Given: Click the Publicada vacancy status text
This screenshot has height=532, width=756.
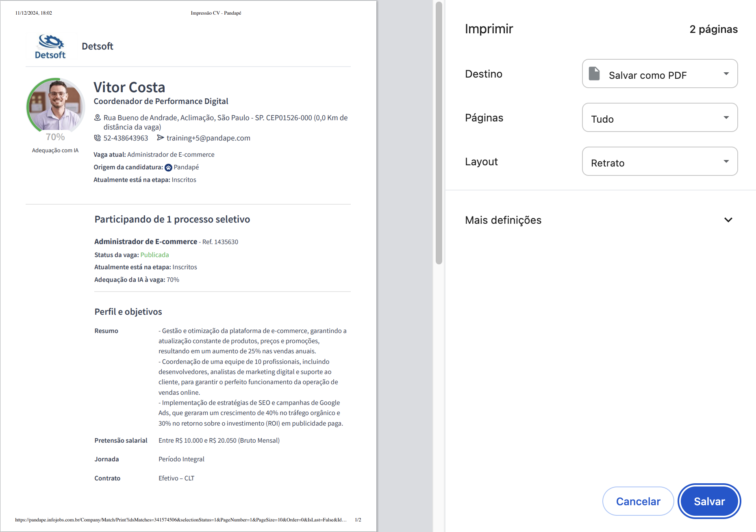Looking at the screenshot, I should click(x=154, y=255).
